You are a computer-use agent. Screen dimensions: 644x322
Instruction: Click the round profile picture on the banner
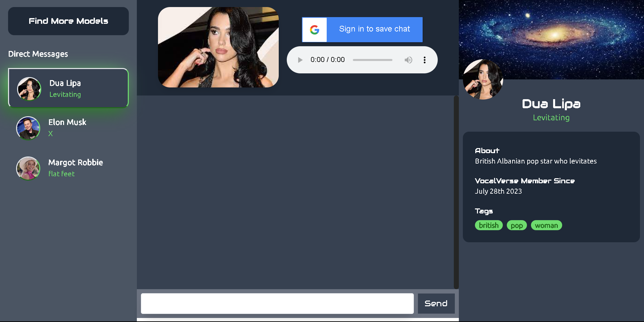(x=483, y=79)
